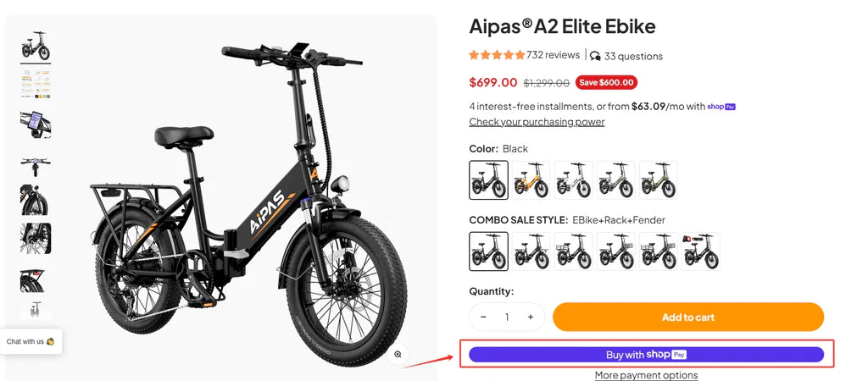Decrease quantity with the minus icon
Image resolution: width=868 pixels, height=381 pixels.
click(x=483, y=317)
